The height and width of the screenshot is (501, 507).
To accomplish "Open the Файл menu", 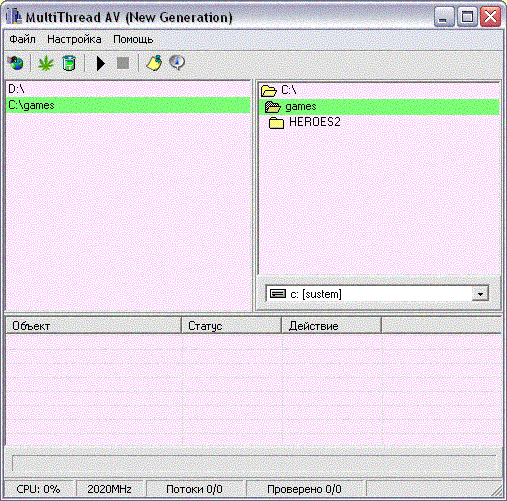I will 22,39.
